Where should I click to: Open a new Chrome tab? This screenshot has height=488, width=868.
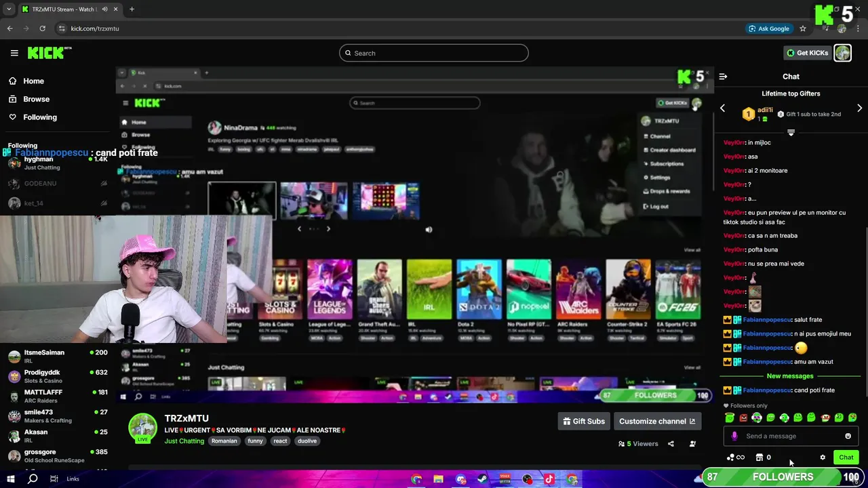[x=132, y=9]
